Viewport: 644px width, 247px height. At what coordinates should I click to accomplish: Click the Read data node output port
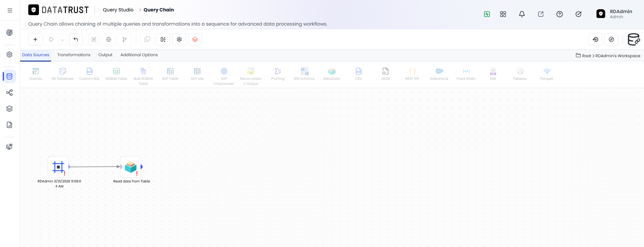(142, 167)
